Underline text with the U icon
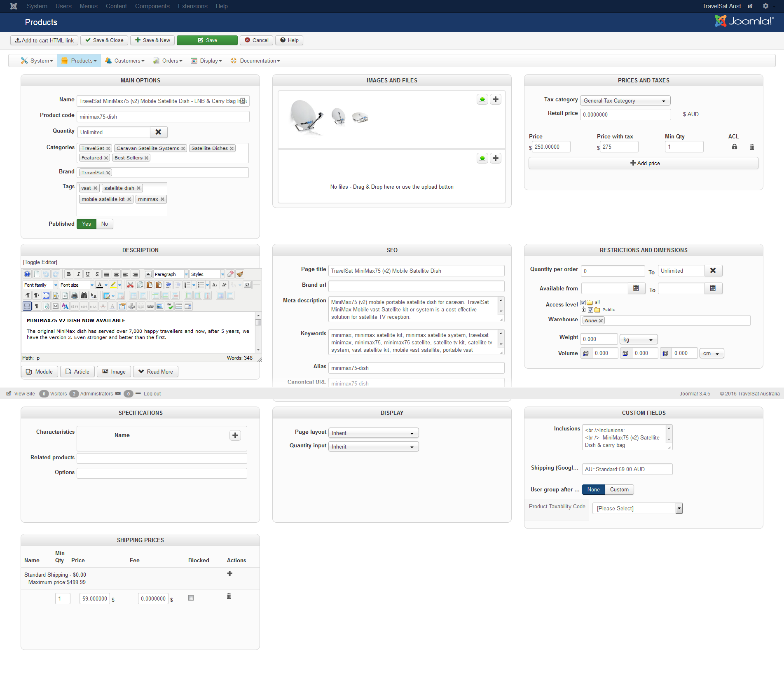This screenshot has width=784, height=678. point(88,274)
